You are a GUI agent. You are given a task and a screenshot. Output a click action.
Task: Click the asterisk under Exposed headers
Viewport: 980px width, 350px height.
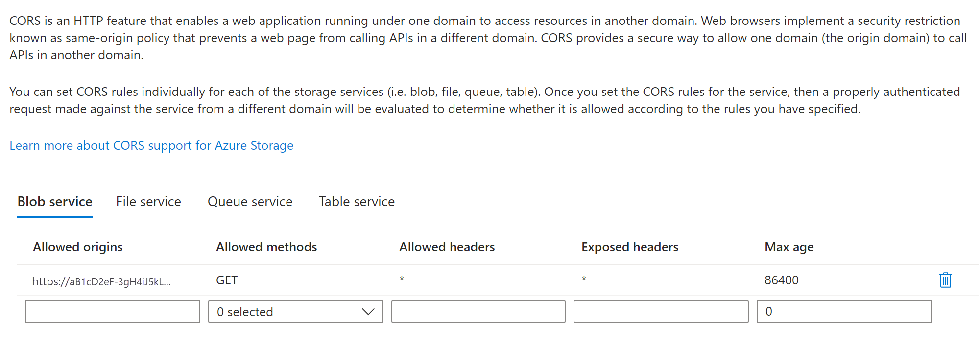(584, 280)
